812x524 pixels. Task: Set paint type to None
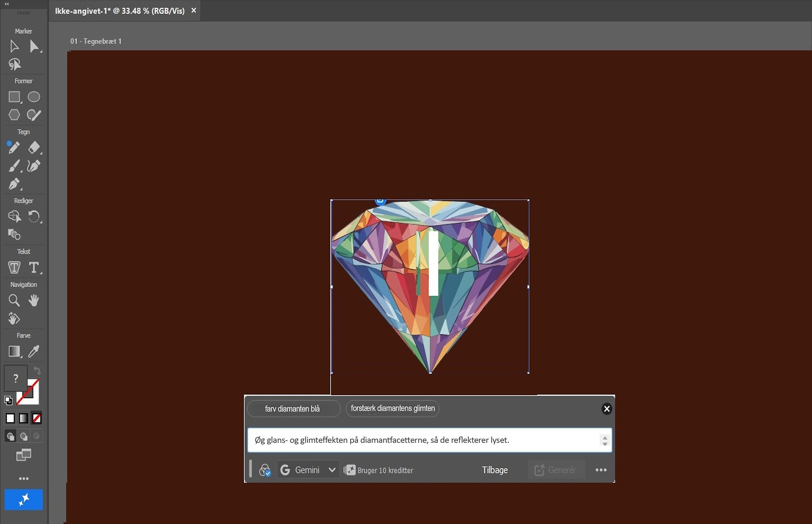[37, 418]
